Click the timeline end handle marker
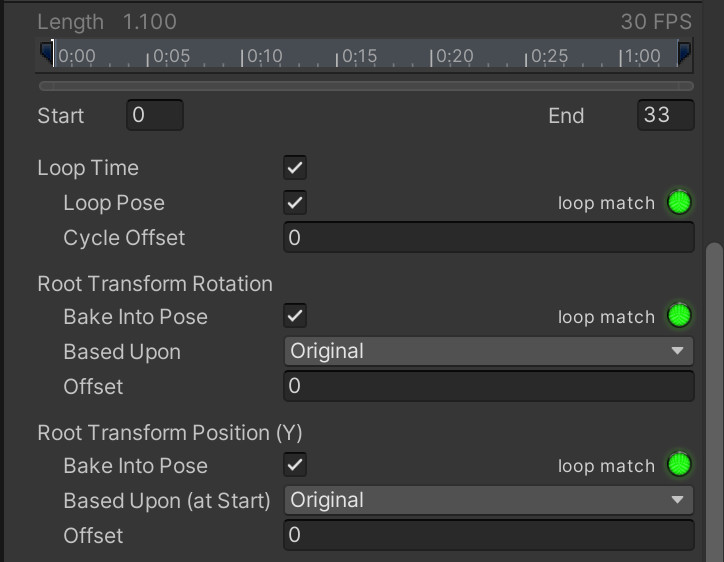 click(684, 53)
